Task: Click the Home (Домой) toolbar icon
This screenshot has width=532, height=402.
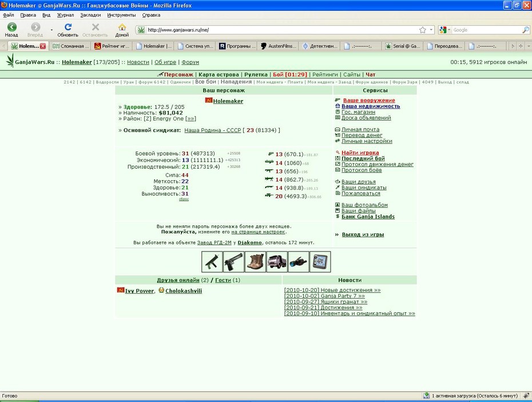Action: click(122, 30)
